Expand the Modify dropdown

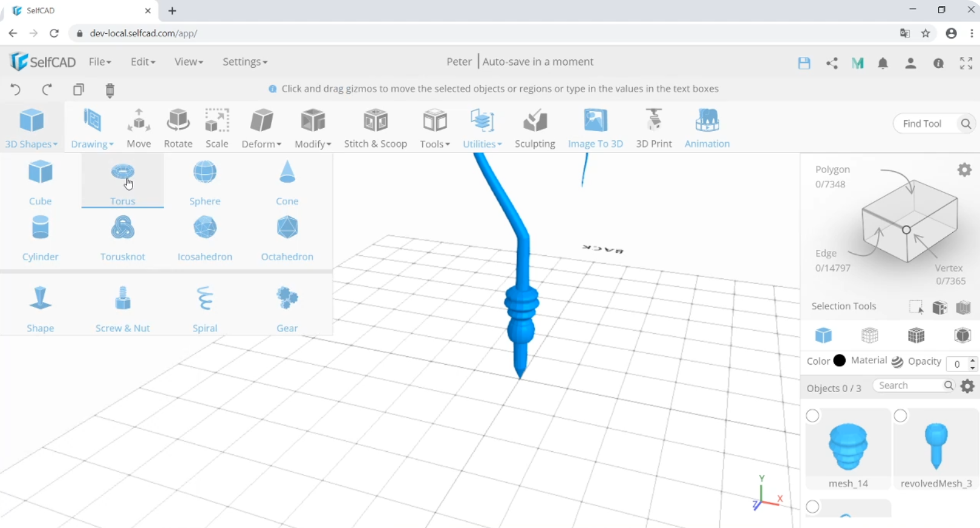(x=313, y=128)
